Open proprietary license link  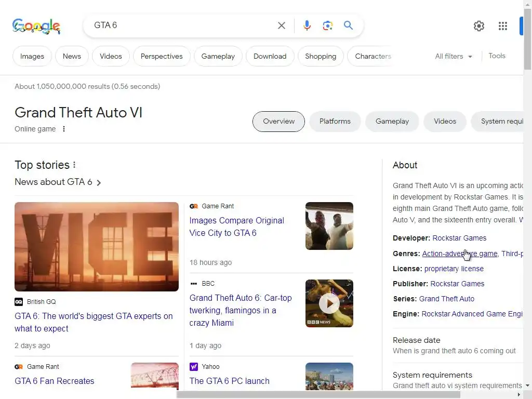click(454, 269)
